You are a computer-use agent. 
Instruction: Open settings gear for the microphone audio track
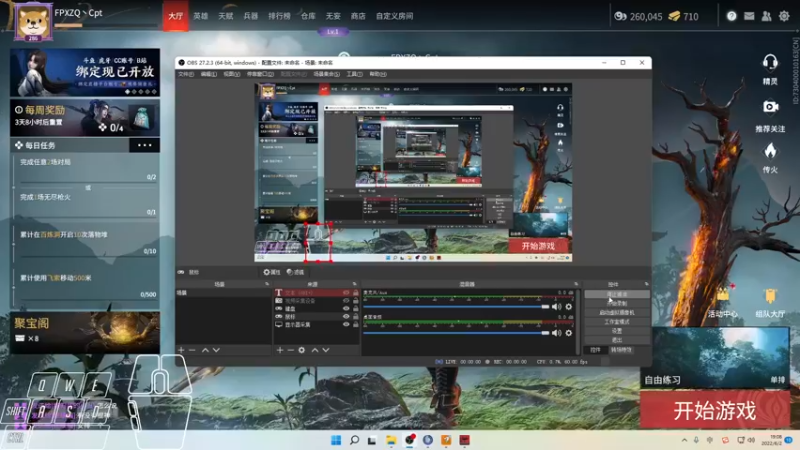[569, 307]
